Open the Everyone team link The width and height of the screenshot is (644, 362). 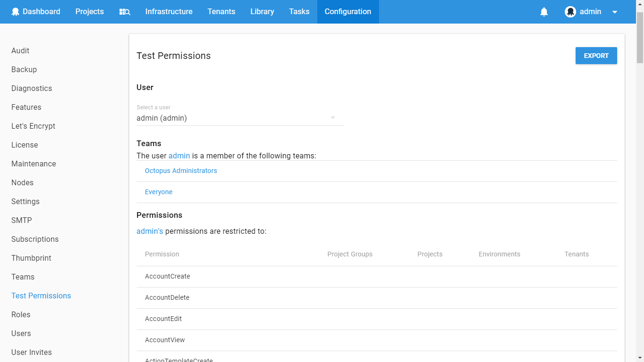click(x=158, y=192)
